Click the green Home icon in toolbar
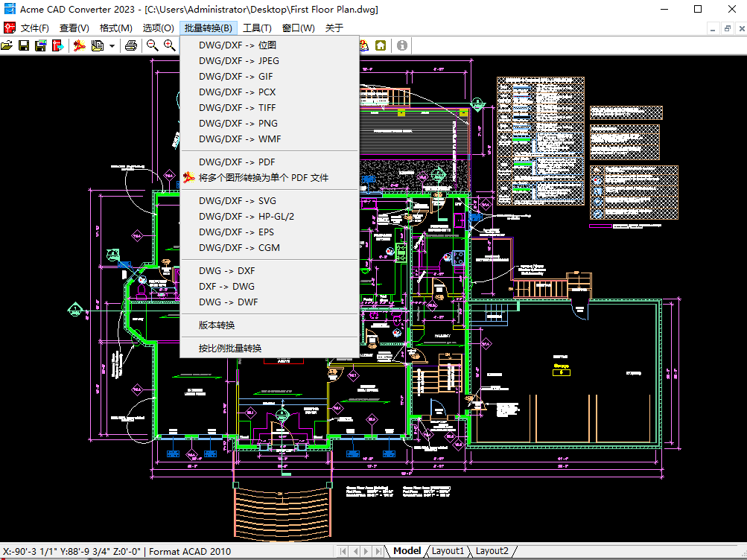 pyautogui.click(x=381, y=45)
